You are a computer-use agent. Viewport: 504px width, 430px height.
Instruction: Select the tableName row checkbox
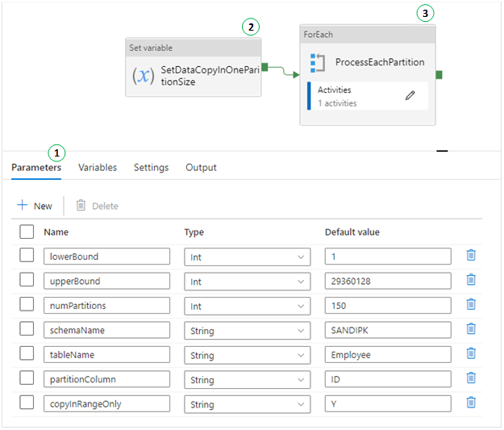point(27,354)
